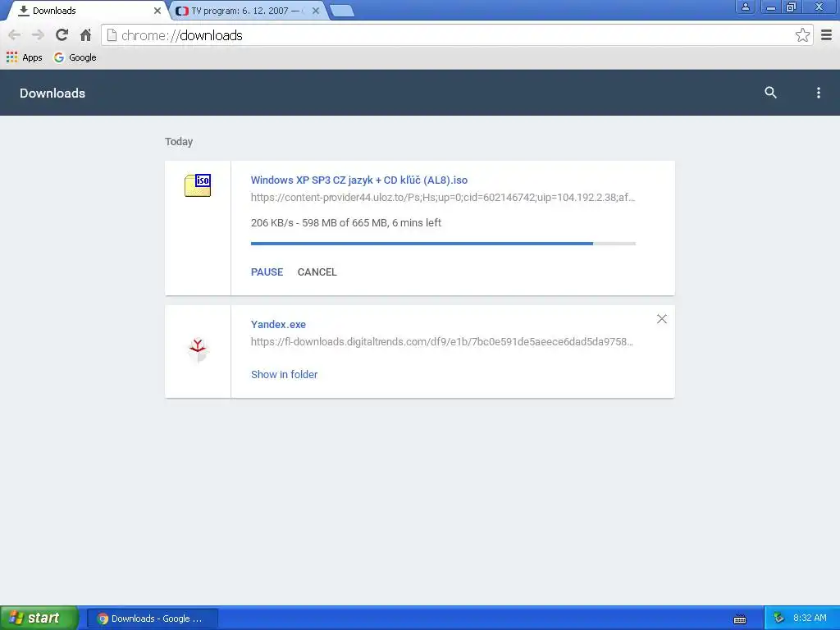Reload the downloads page
Screen dimensions: 840x630
pos(62,35)
